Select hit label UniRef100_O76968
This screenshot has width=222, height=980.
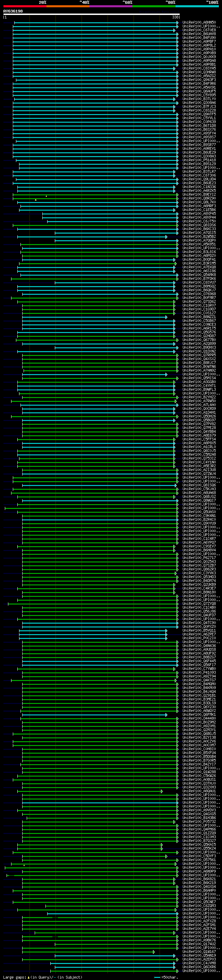(199, 294)
